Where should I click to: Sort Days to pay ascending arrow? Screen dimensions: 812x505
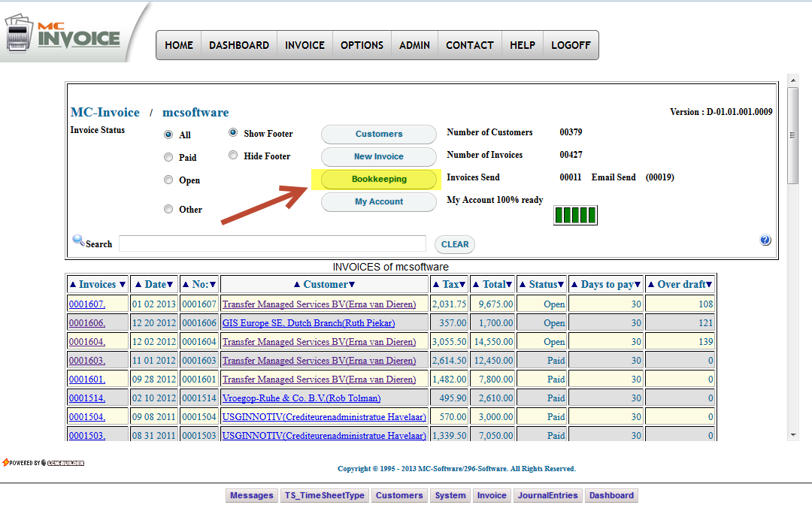click(574, 285)
